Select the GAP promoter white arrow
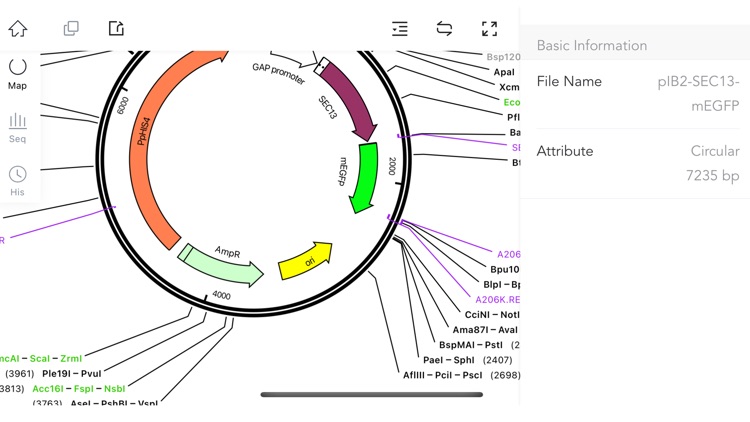The image size is (750, 422). [x=294, y=60]
